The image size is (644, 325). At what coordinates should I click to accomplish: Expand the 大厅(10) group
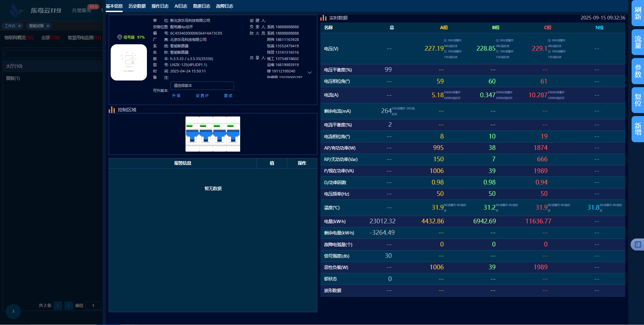pyautogui.click(x=14, y=66)
